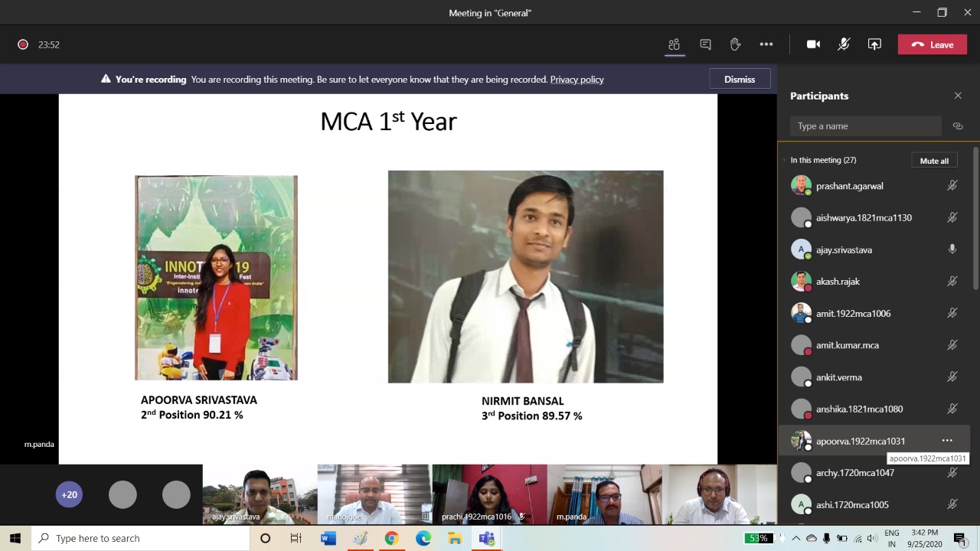980x551 pixels.
Task: Open Microsoft Teams in the taskbar
Action: pos(486,538)
